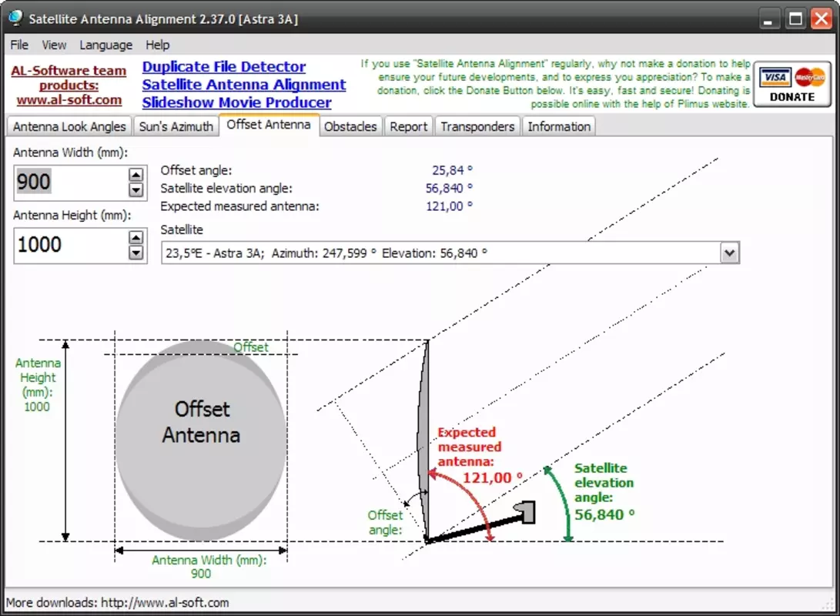Open the File menu
The height and width of the screenshot is (616, 840).
click(x=19, y=45)
